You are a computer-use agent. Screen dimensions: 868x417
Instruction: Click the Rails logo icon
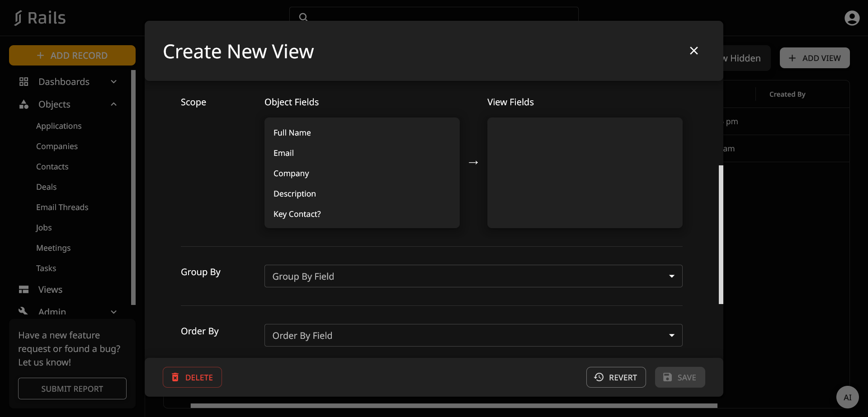tap(18, 18)
